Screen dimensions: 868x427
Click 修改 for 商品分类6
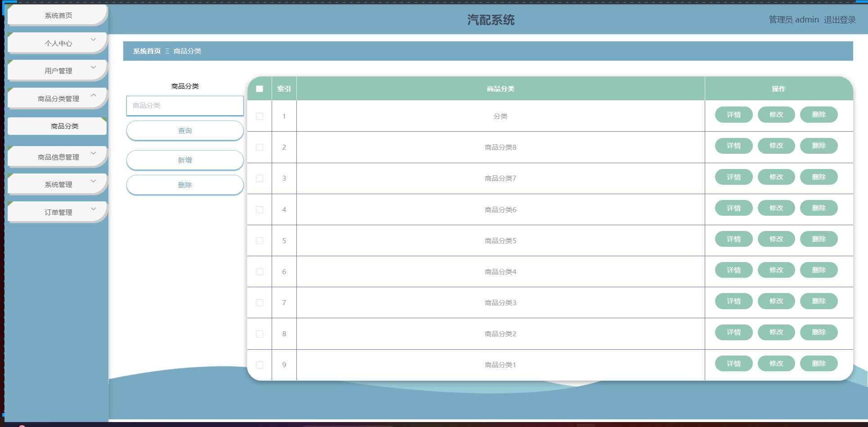coord(776,208)
